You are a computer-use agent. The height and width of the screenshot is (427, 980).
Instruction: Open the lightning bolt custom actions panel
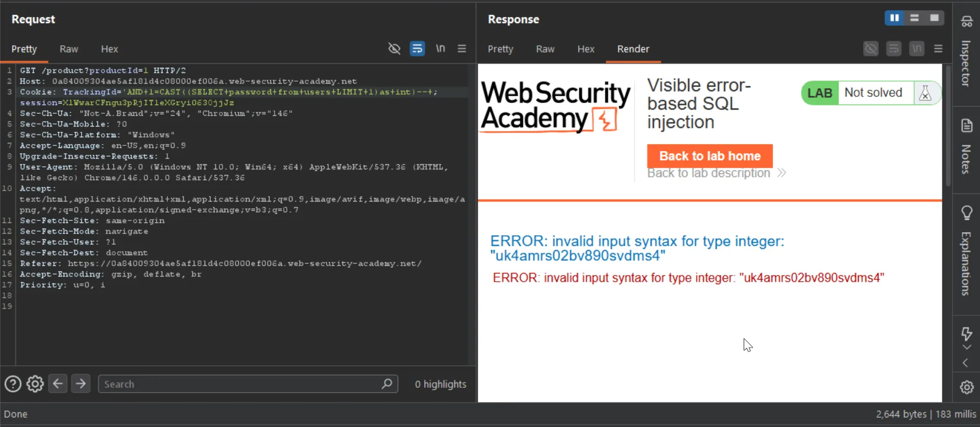click(x=966, y=334)
